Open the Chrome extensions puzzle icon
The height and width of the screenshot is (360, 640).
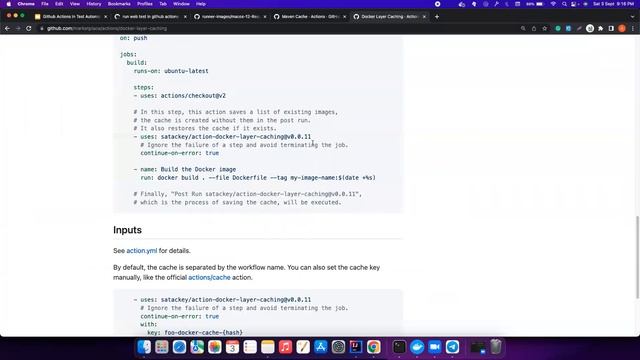tap(601, 29)
